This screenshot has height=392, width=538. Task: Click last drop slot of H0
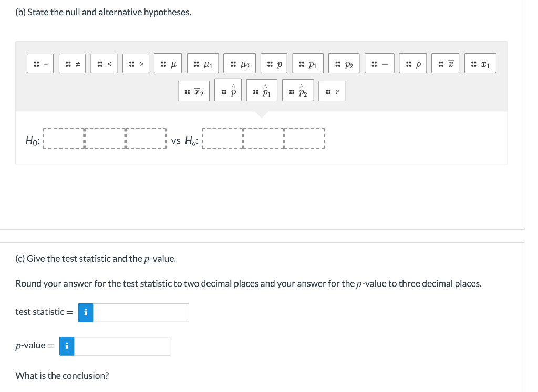pos(146,139)
